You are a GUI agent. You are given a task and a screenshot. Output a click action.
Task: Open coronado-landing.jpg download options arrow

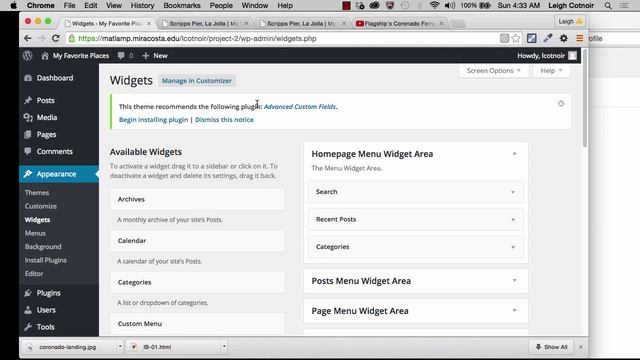[x=120, y=347]
